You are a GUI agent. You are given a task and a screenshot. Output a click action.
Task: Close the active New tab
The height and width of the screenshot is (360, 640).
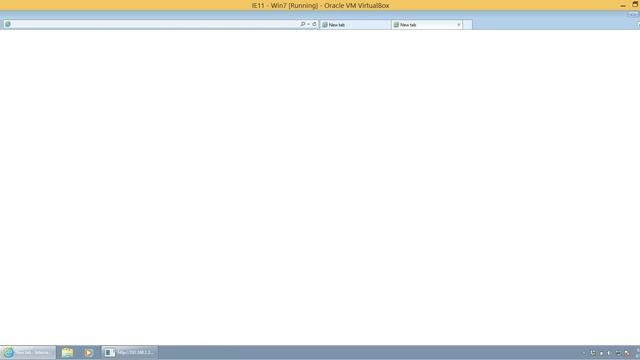pos(459,24)
